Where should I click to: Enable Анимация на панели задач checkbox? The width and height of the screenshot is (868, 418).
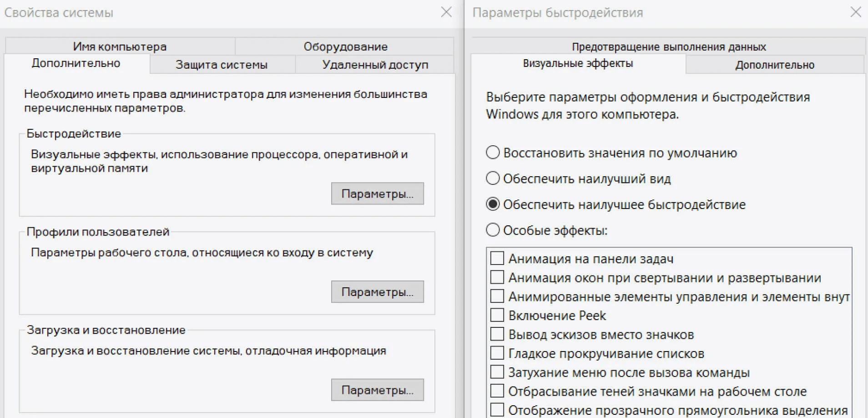[497, 259]
